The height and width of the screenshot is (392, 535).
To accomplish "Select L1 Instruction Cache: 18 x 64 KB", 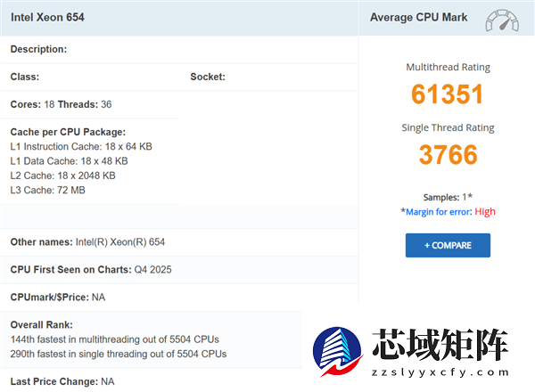I will 81,147.
